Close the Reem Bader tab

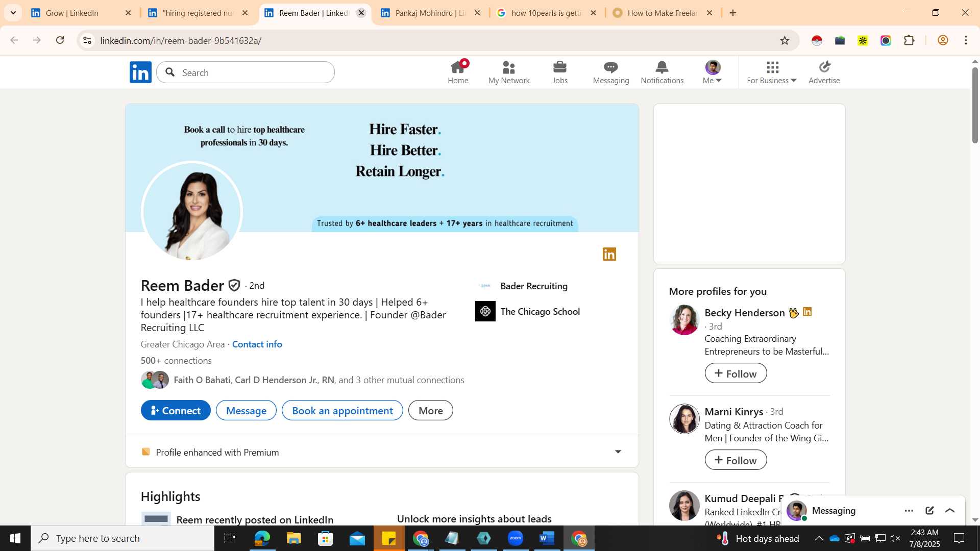tap(361, 13)
